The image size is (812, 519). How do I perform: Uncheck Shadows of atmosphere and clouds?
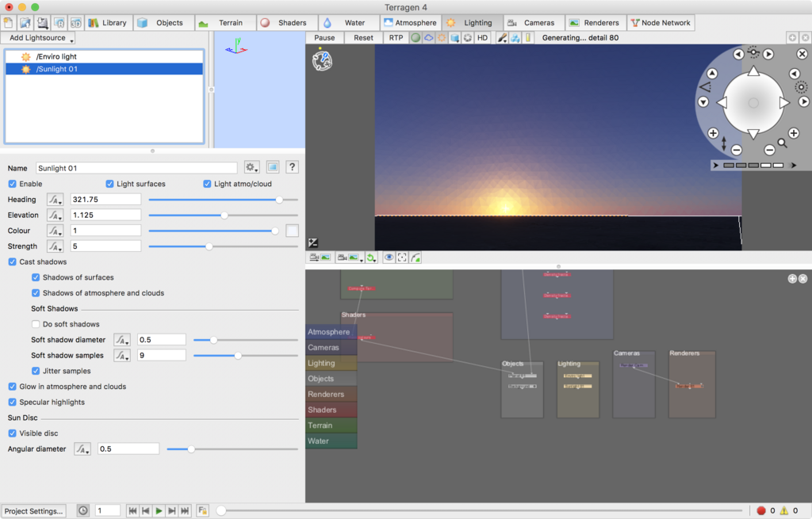[35, 293]
